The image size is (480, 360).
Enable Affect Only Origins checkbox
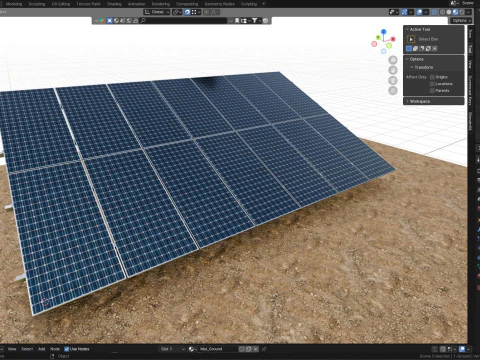tap(432, 77)
